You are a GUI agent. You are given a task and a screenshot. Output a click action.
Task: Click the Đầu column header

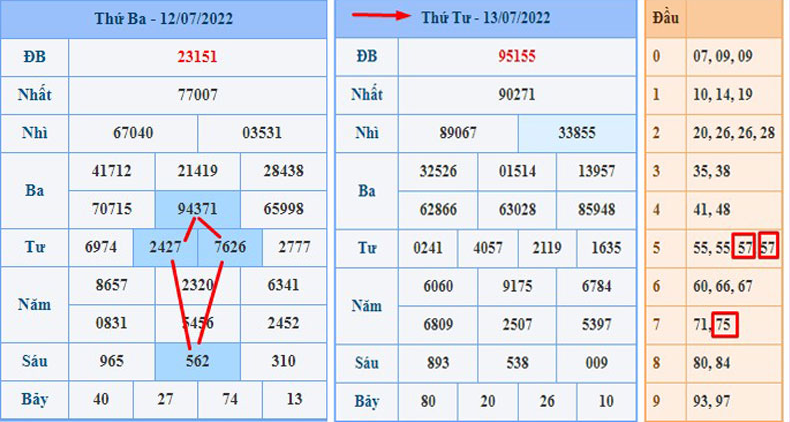coord(661,19)
